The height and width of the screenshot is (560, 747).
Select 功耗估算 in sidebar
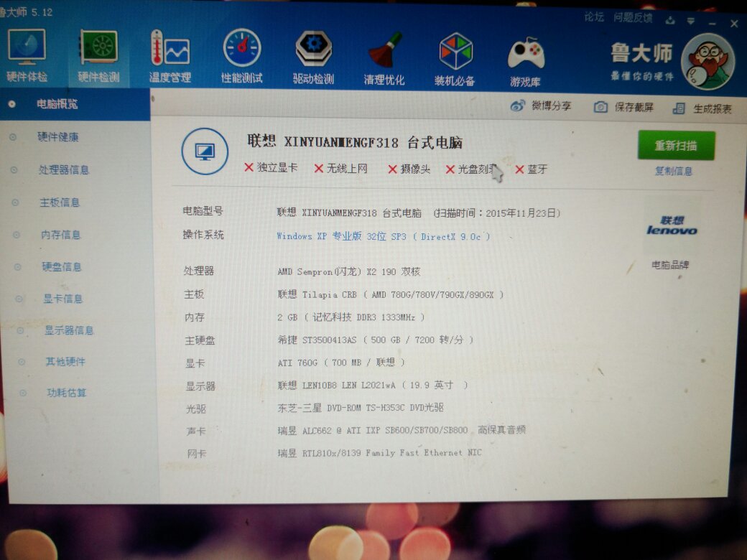click(66, 393)
